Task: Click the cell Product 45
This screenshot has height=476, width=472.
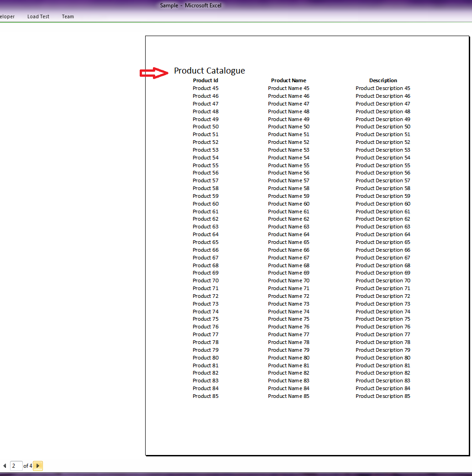Action: (205, 88)
